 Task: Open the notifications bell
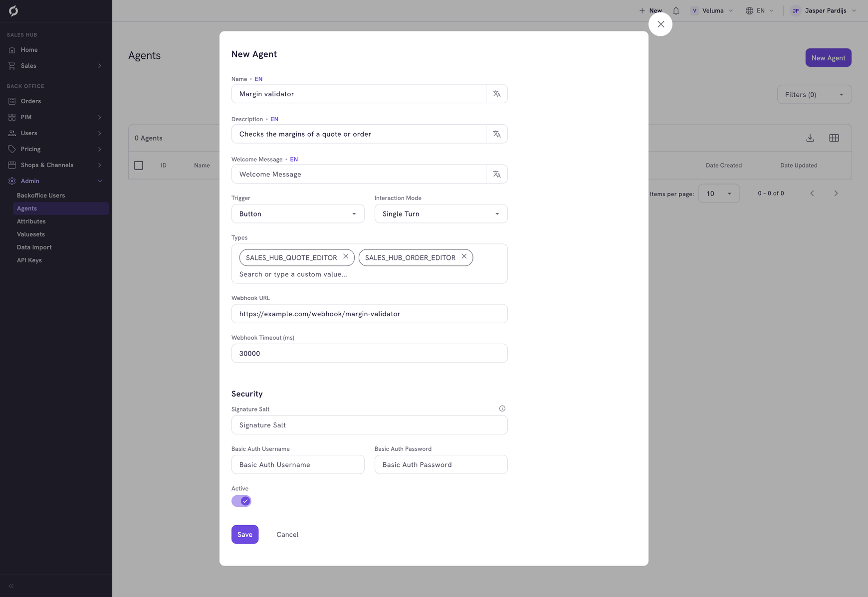676,10
